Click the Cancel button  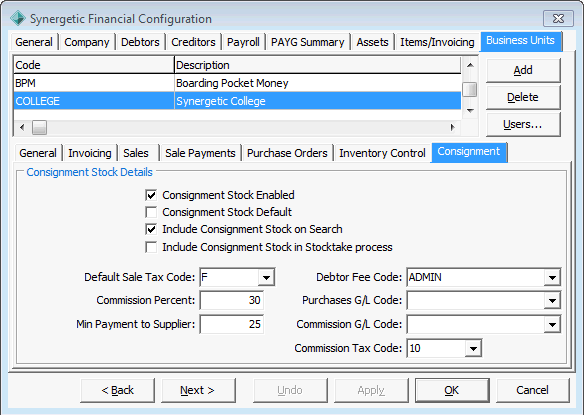pyautogui.click(x=533, y=390)
